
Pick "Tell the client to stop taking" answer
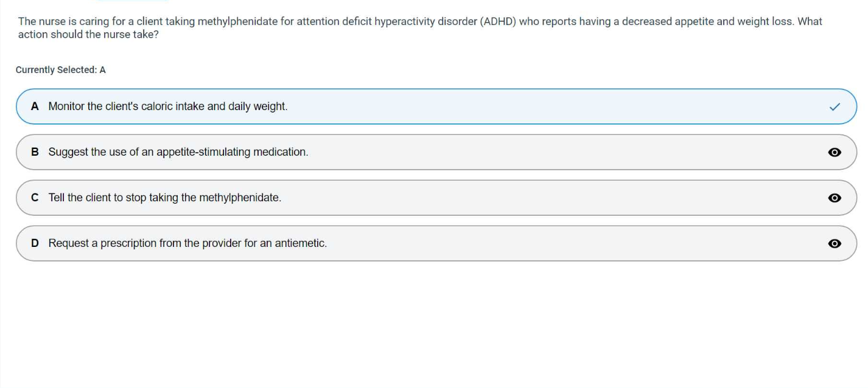tap(164, 198)
